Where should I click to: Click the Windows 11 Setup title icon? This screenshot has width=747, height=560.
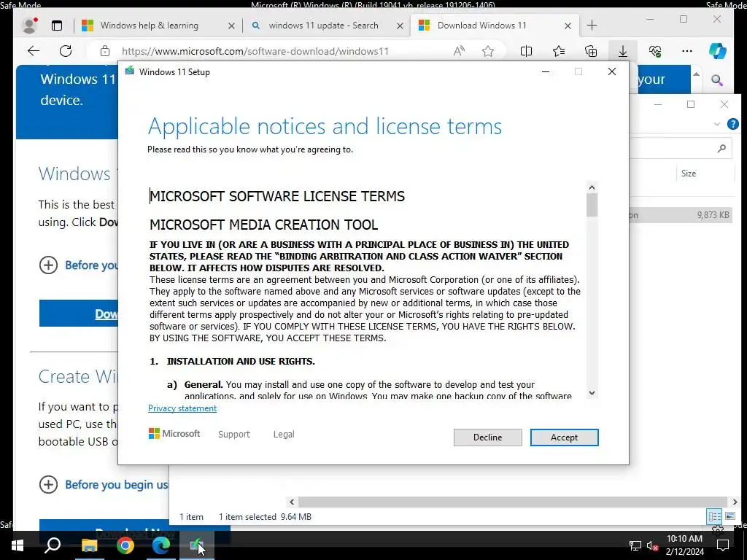[x=130, y=71]
